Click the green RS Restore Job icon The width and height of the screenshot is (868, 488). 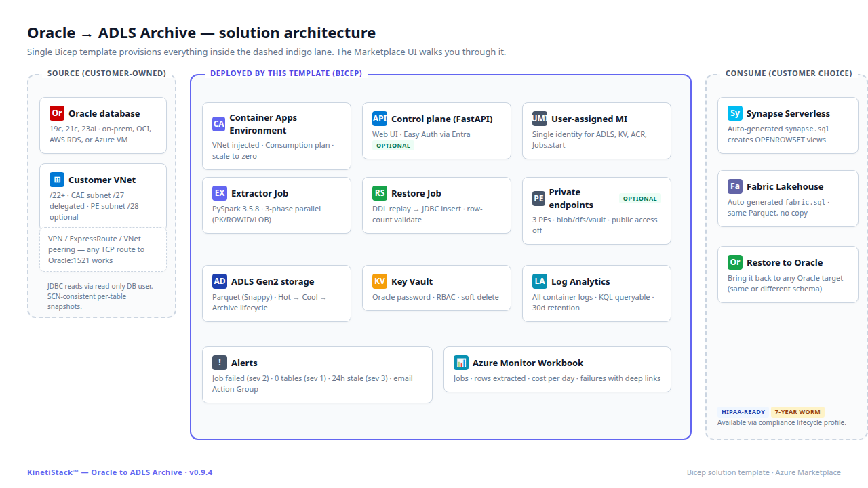(x=380, y=193)
